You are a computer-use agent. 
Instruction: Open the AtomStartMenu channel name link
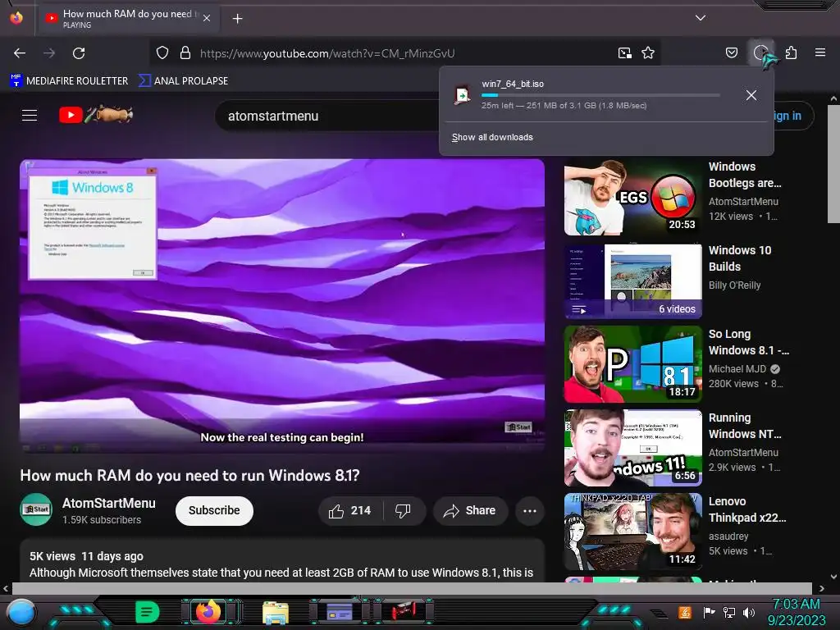point(109,503)
